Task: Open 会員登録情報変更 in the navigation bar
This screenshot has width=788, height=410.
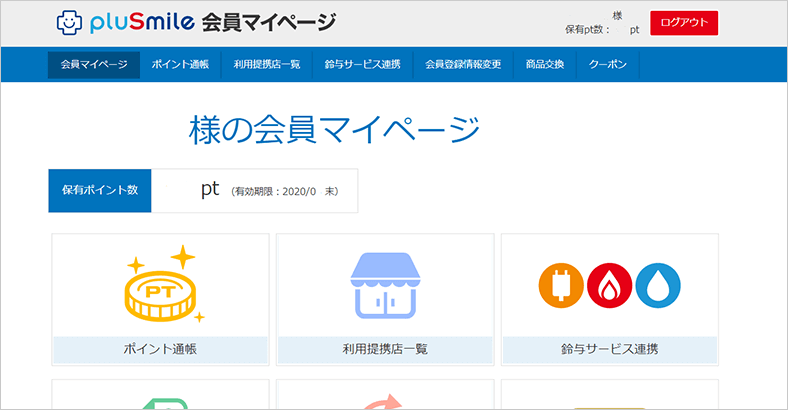Action: (x=463, y=64)
